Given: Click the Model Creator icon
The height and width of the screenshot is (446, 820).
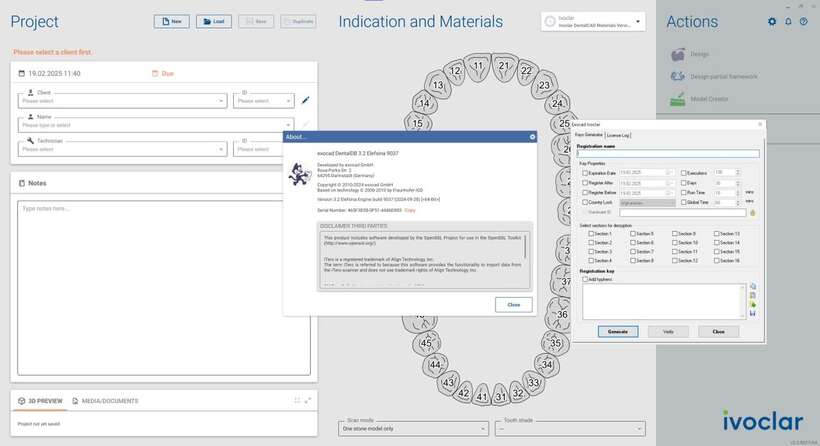Looking at the screenshot, I should (x=677, y=99).
